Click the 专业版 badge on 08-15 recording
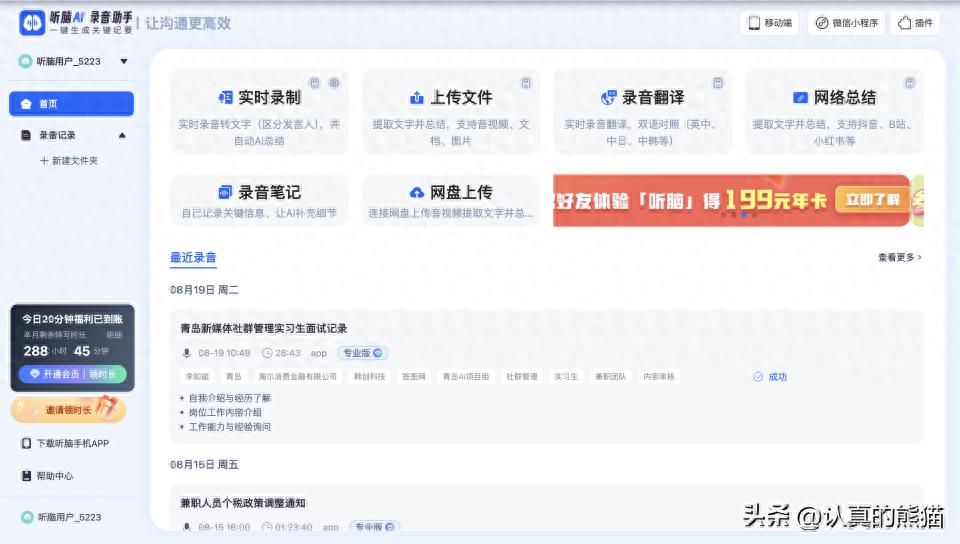960x544 pixels. tap(375, 527)
